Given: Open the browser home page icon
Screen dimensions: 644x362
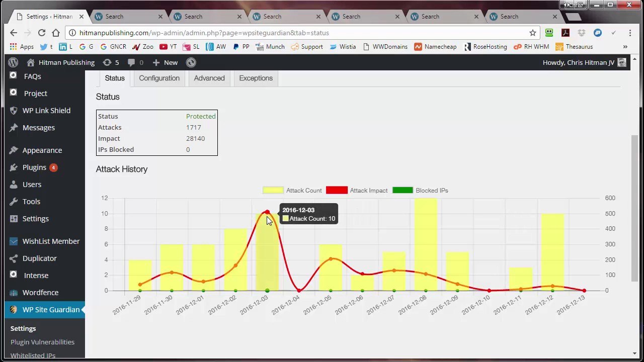Looking at the screenshot, I should pos(56,33).
